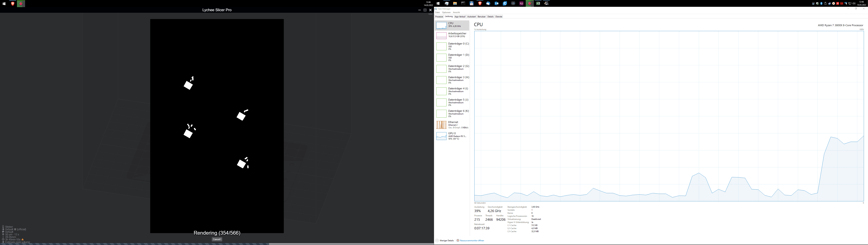868x245 pixels.
Task: Click the Lychee Slicer taskbar icon
Action: [530, 3]
